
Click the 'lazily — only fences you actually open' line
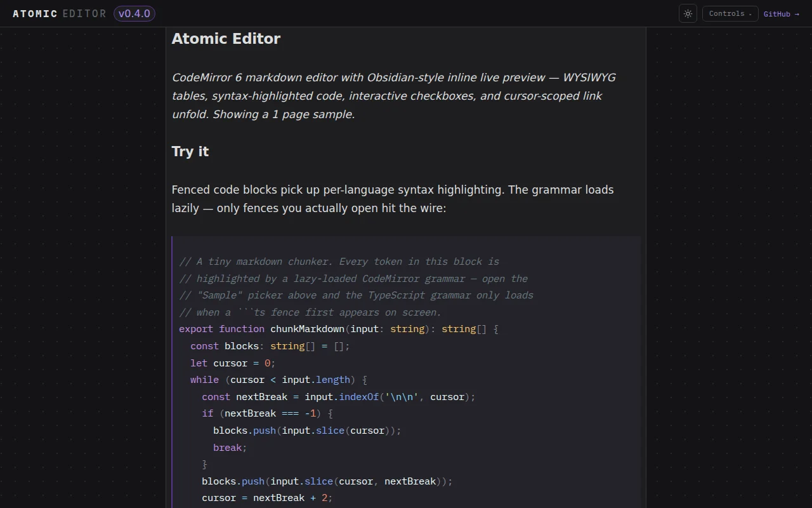[309, 208]
